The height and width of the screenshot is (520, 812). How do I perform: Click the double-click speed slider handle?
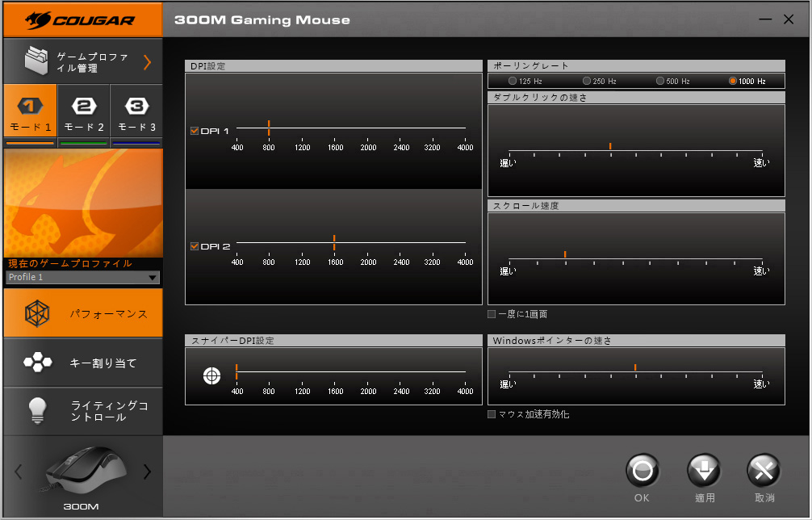click(610, 147)
